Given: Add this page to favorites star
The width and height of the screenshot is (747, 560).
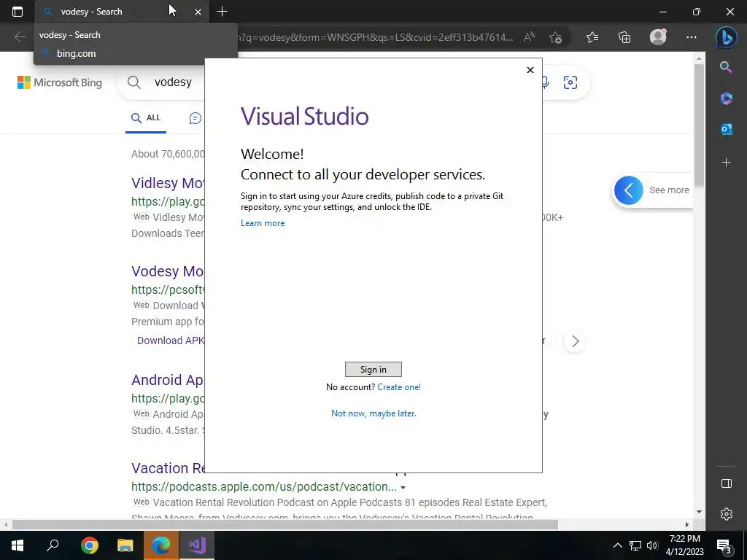Looking at the screenshot, I should click(x=555, y=38).
